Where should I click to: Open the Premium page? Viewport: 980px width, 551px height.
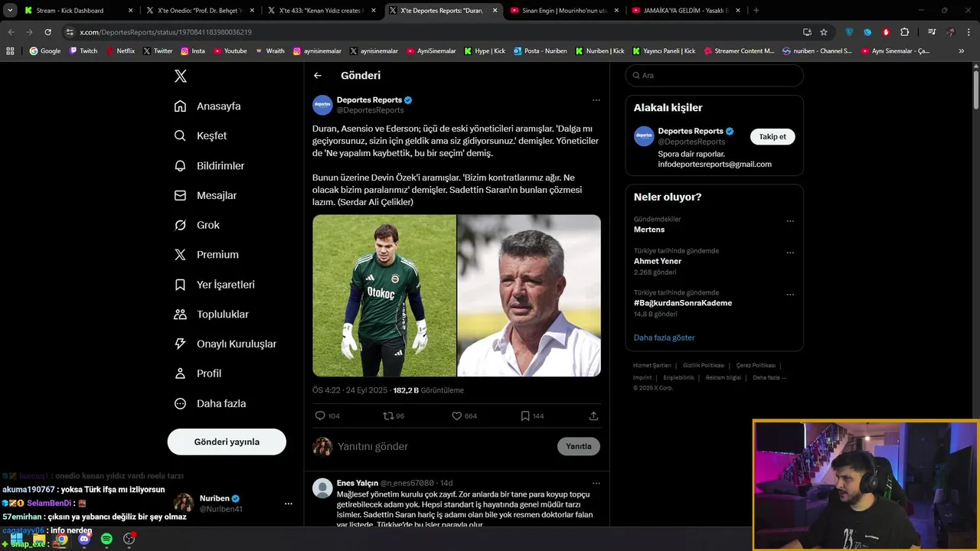pos(206,255)
